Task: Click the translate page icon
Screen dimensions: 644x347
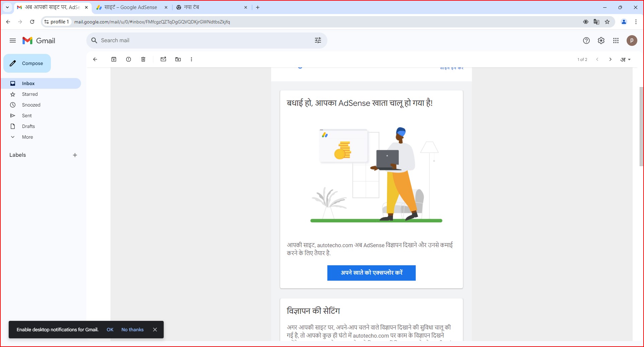Action: tap(596, 22)
